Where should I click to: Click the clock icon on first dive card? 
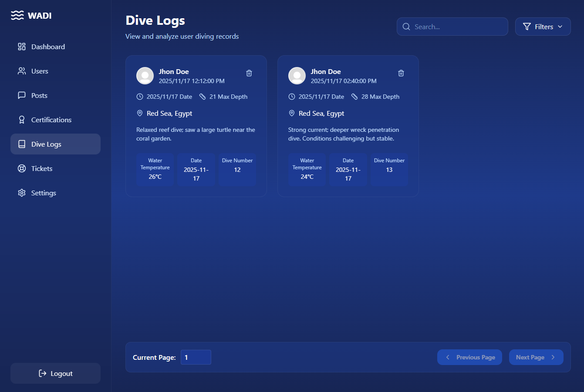140,97
